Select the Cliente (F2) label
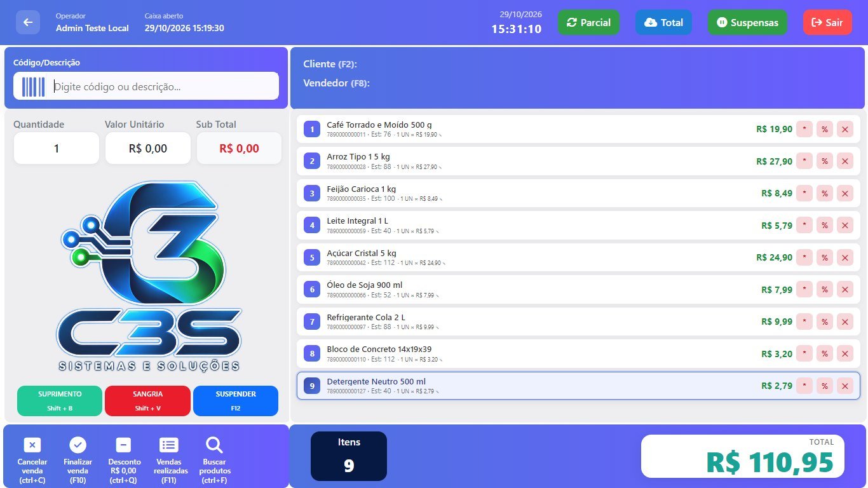 tap(330, 64)
